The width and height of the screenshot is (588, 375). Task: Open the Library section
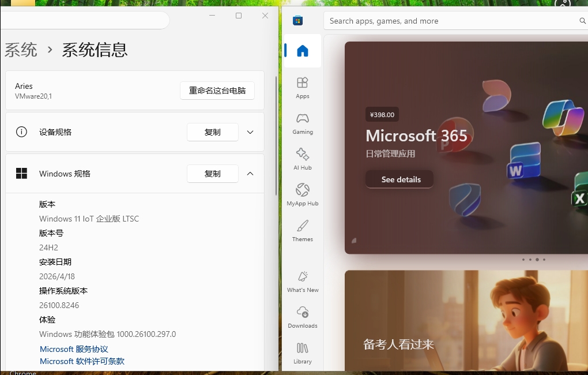click(302, 352)
